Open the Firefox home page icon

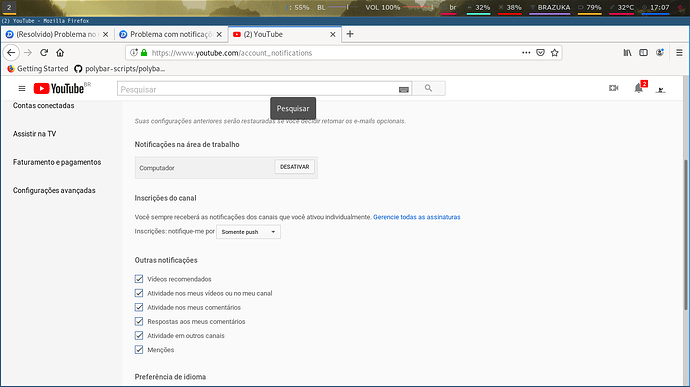coord(60,53)
